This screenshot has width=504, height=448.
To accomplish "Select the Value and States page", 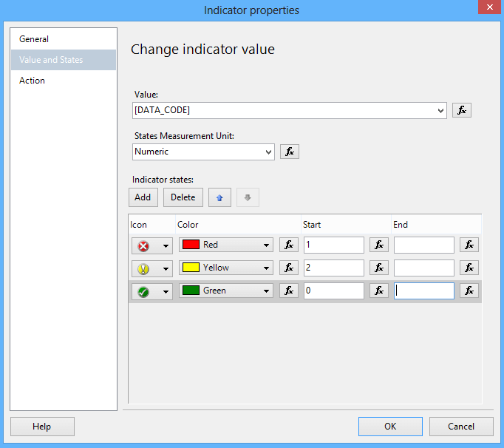I will click(x=64, y=60).
